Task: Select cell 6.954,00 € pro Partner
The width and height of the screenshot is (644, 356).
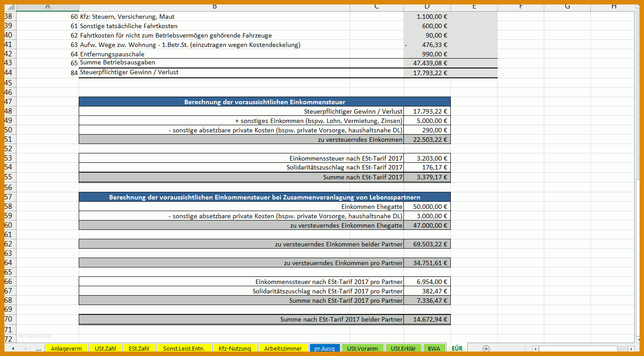Action: pyautogui.click(x=427, y=282)
